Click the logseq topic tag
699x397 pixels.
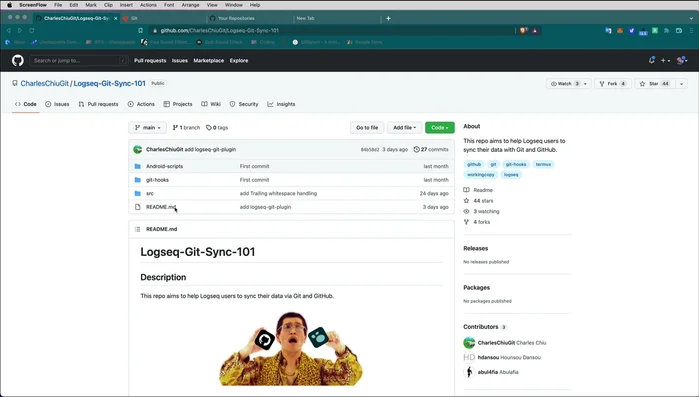click(x=511, y=175)
